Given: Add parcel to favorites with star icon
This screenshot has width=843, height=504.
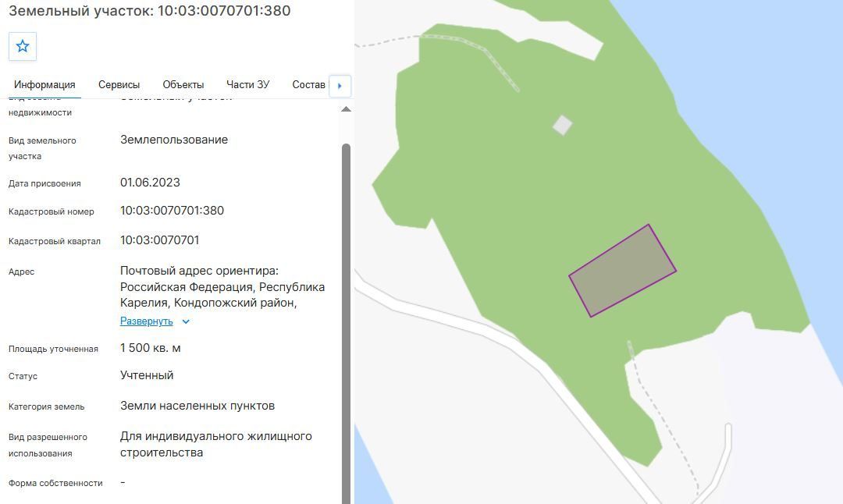Looking at the screenshot, I should coord(23,46).
